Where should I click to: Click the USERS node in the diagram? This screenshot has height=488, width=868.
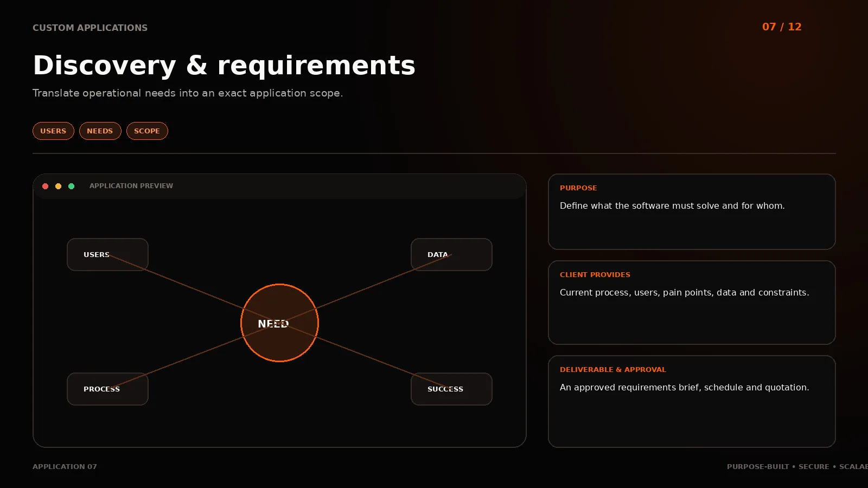107,254
